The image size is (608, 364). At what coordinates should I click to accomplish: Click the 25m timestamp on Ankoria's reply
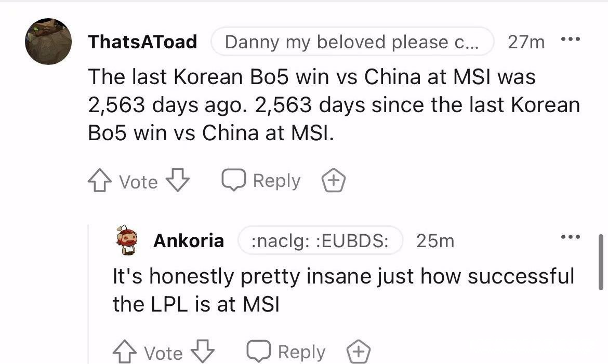[x=435, y=240]
